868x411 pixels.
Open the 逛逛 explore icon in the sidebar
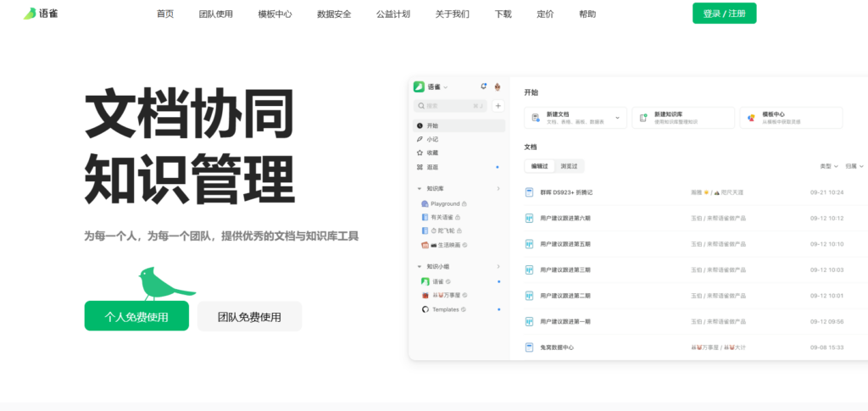point(420,167)
